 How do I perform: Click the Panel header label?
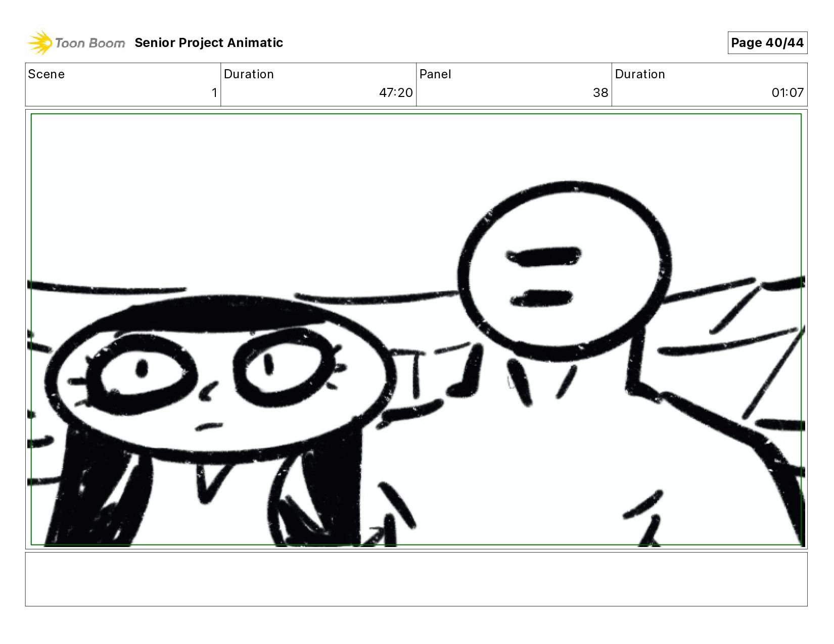pos(435,74)
